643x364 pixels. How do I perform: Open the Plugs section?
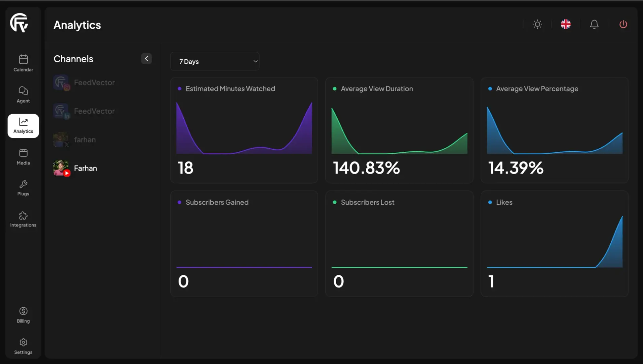point(23,188)
